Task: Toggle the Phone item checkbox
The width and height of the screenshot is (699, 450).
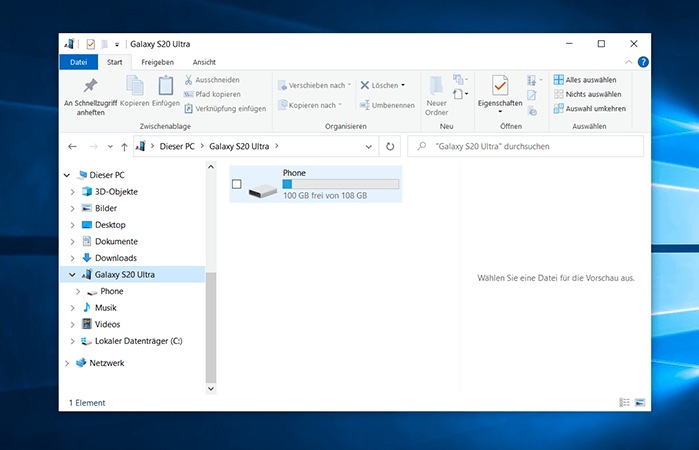Action: [x=237, y=184]
